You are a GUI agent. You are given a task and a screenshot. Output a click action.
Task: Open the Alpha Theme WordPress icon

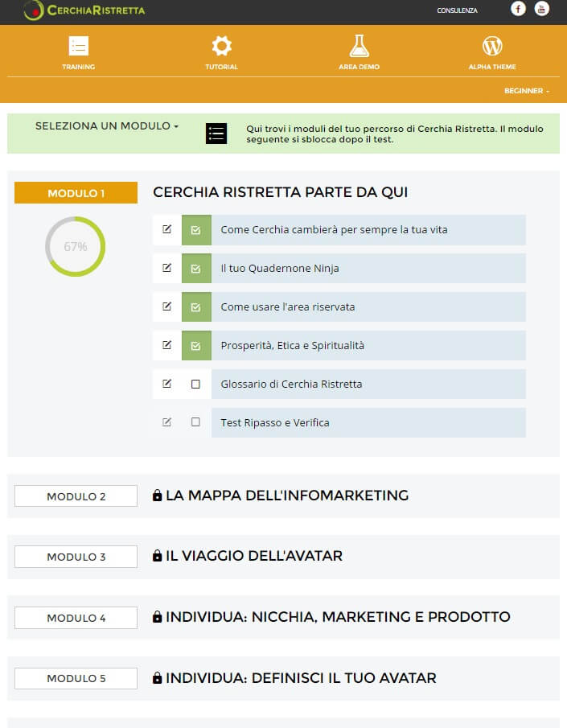click(x=492, y=46)
